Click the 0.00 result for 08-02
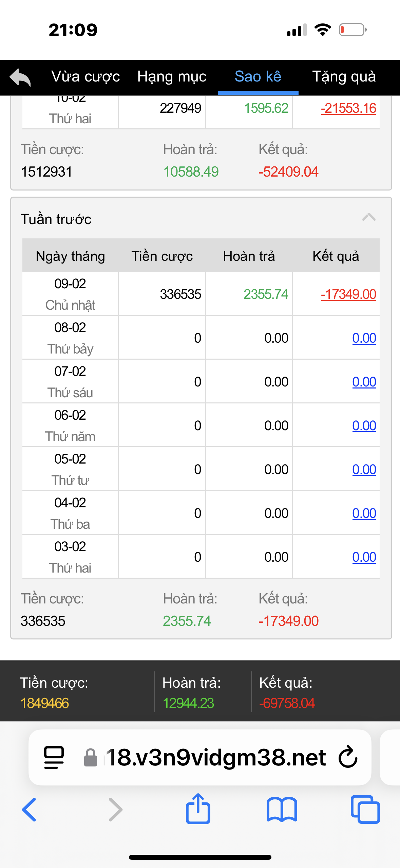The width and height of the screenshot is (400, 868). [364, 338]
